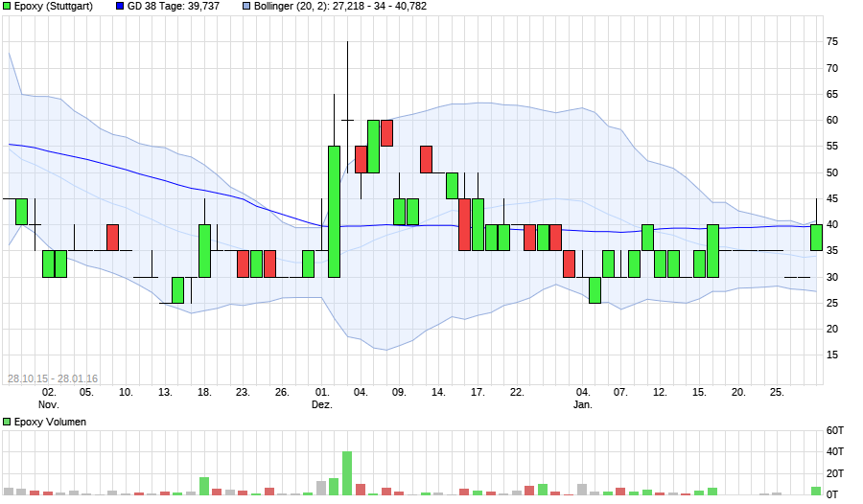
Task: Click the tall green candle rising from 30 to 55
Action: 334,212
